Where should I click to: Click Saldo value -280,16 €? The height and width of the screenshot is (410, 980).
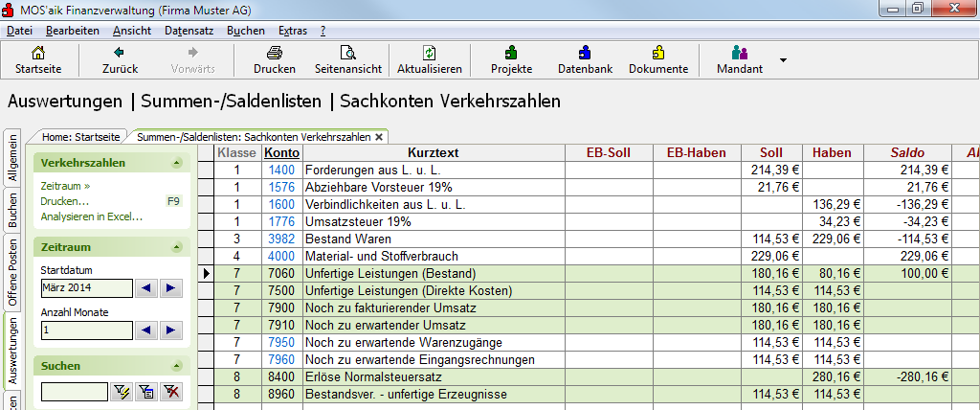tap(907, 376)
